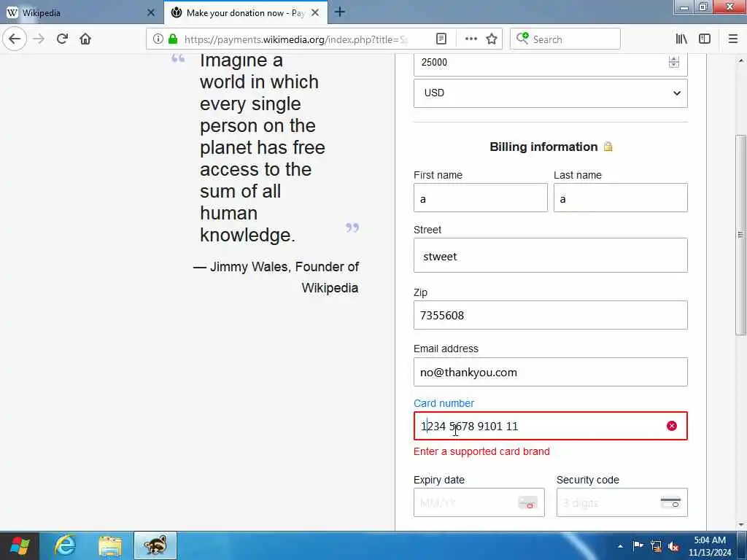Click the Billing information lock icon
Screen dimensions: 747x560
pos(608,146)
